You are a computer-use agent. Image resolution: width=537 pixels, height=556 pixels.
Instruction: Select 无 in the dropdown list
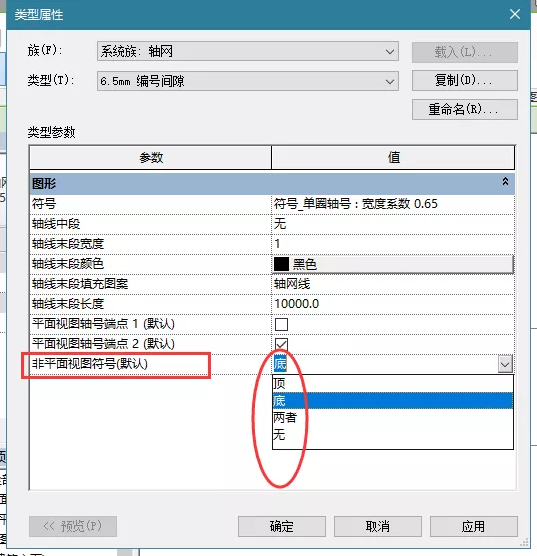(393, 435)
